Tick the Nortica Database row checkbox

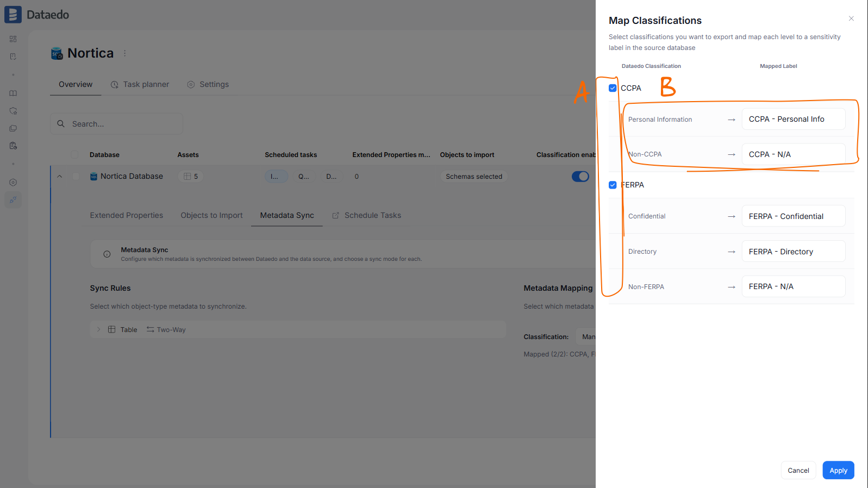click(x=76, y=176)
